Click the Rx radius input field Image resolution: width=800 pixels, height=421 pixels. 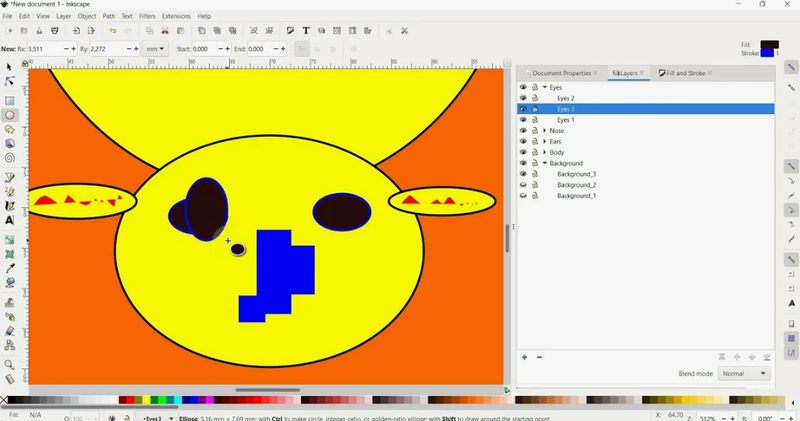44,49
